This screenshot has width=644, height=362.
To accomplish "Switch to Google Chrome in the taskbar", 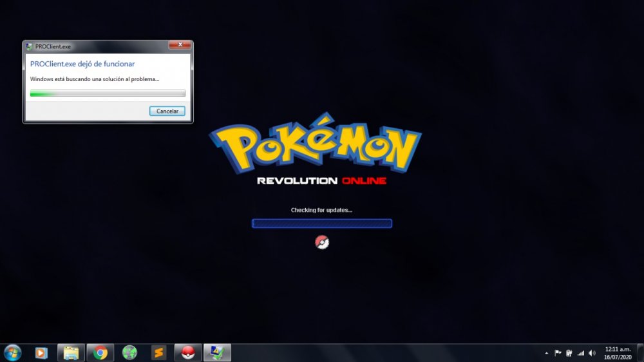I will pos(100,353).
